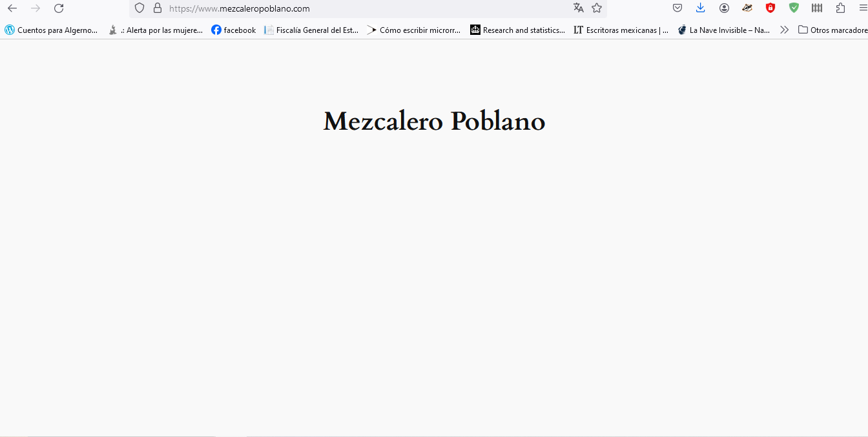Open Cómo escribir microrr... bookmark
Image resolution: width=868 pixels, height=437 pixels.
coord(414,30)
